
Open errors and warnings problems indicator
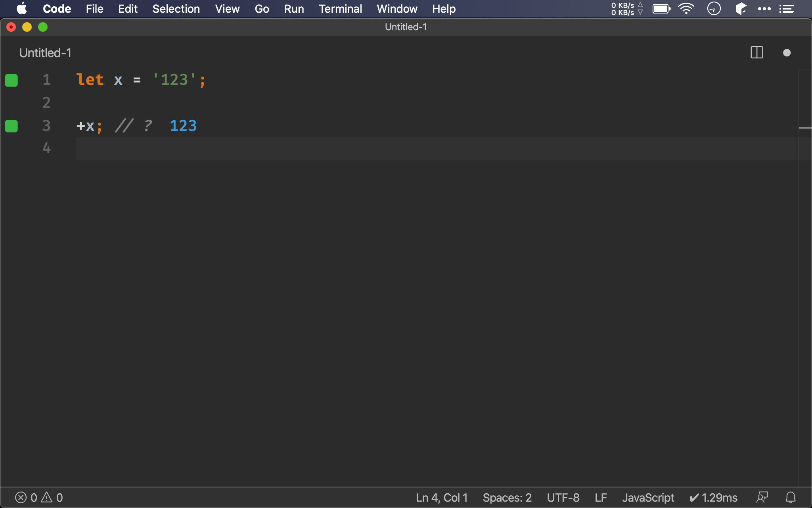(39, 497)
